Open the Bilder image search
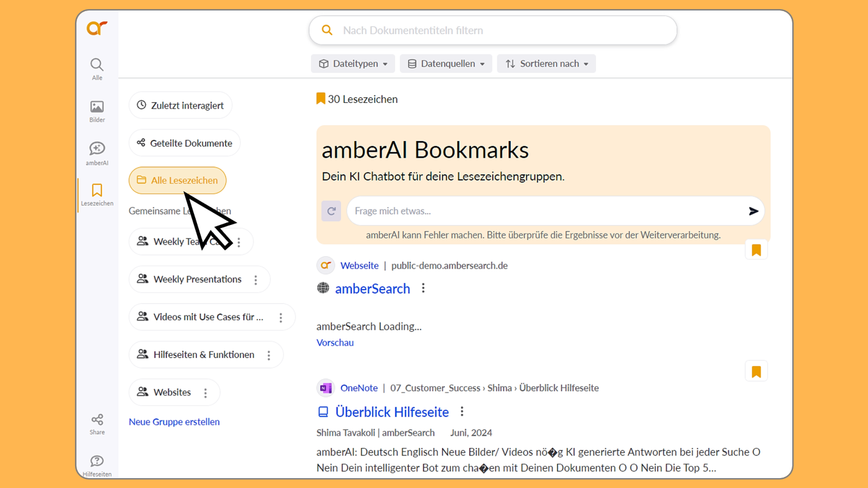 click(97, 112)
